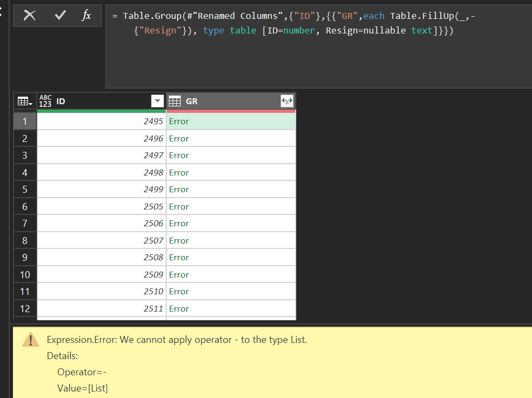Open the ID column filter dropdown
Screen dimensions: 532x398
coord(158,101)
